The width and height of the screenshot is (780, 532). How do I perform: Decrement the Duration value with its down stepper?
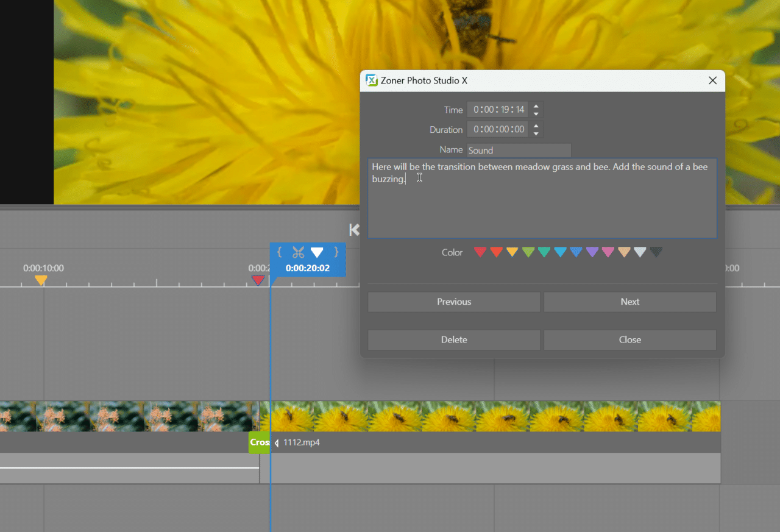click(x=536, y=133)
